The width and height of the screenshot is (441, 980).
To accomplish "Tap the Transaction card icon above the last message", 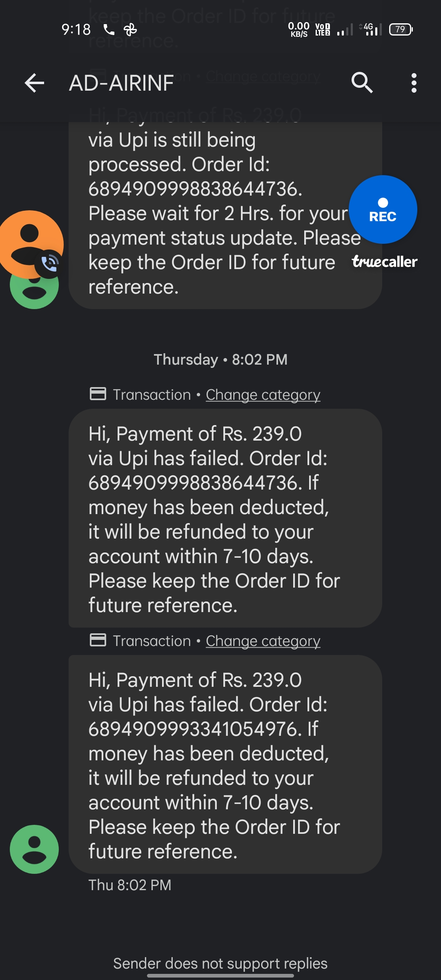I will pyautogui.click(x=98, y=640).
